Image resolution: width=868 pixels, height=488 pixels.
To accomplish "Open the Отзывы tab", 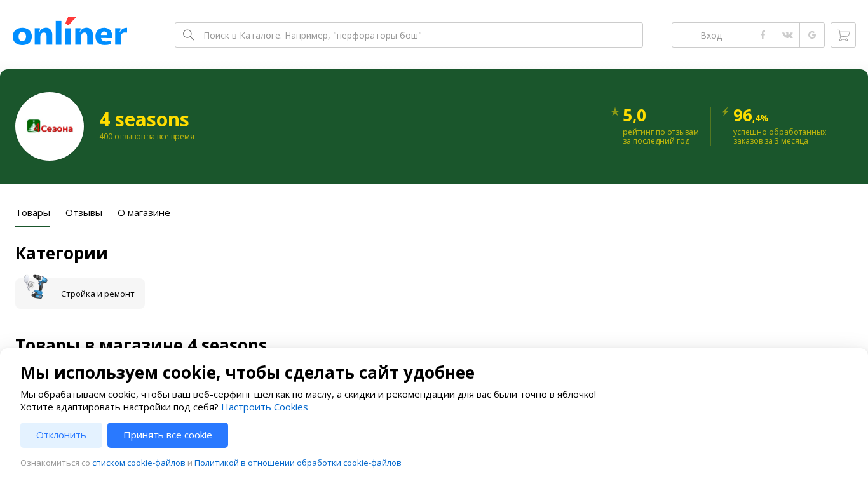I will [x=84, y=213].
